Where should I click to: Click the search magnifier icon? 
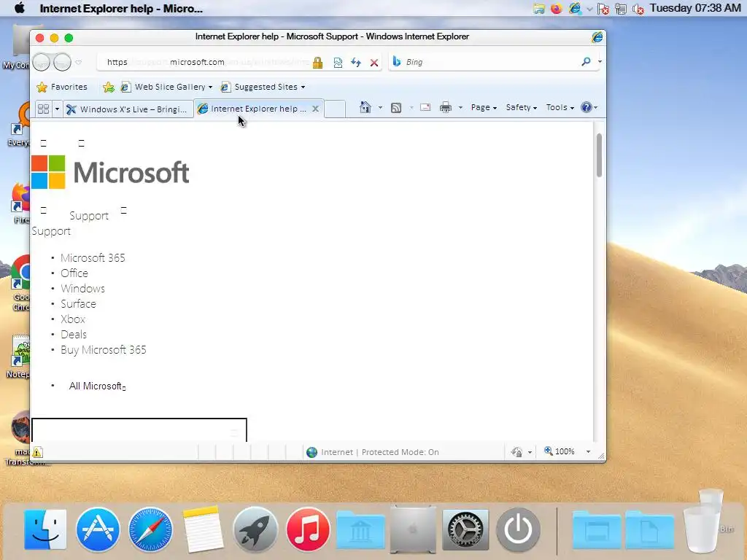click(x=586, y=61)
